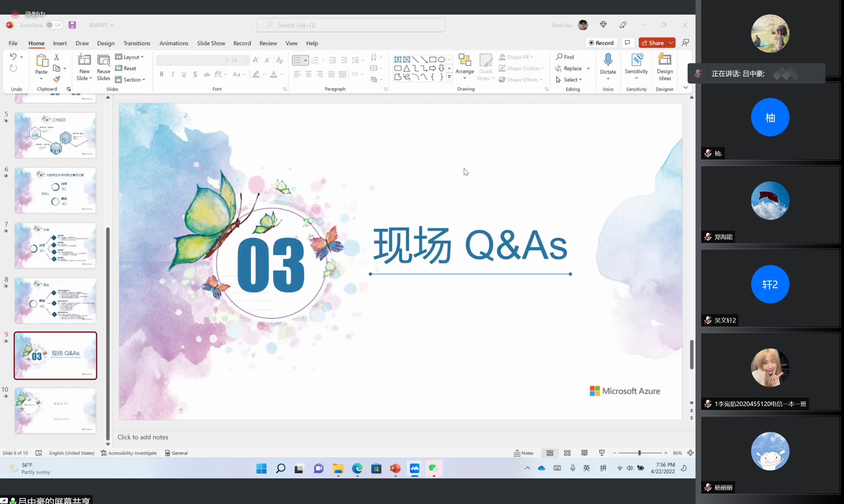Click Clear All Formatting icon
This screenshot has height=504, width=844.
coord(279,60)
